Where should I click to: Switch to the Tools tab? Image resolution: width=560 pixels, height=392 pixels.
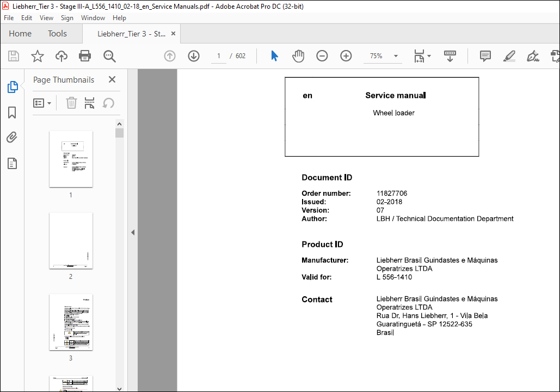click(57, 34)
